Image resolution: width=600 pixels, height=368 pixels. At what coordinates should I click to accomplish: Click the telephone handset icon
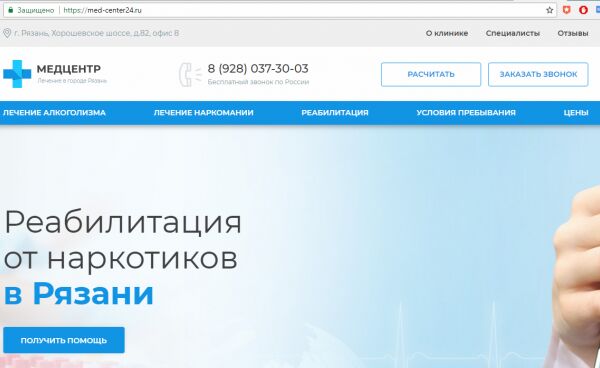(x=190, y=75)
